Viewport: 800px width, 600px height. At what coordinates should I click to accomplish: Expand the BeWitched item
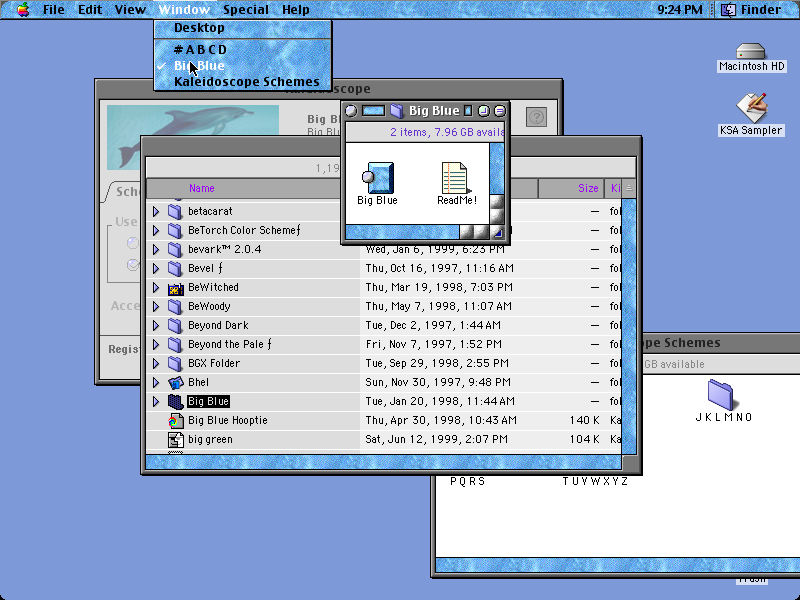click(156, 288)
